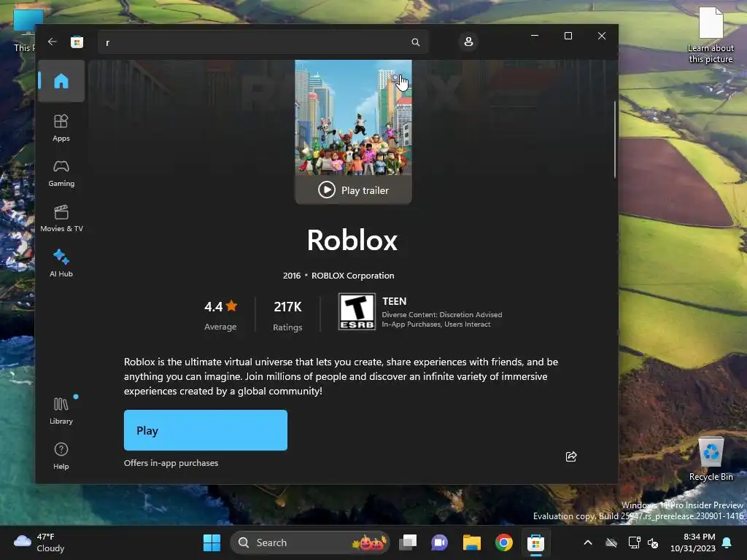Click the 4.4 star Average rating
Screen dimensions: 747x560
click(220, 315)
